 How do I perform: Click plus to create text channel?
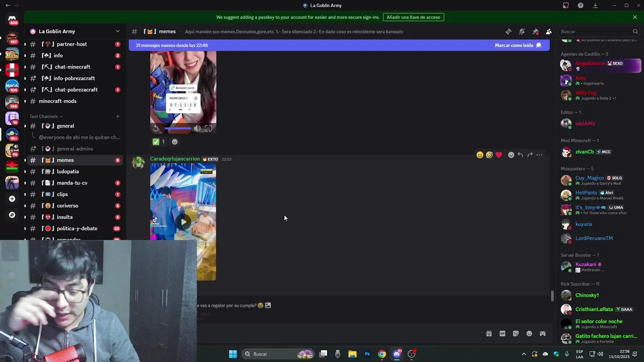pos(118,116)
